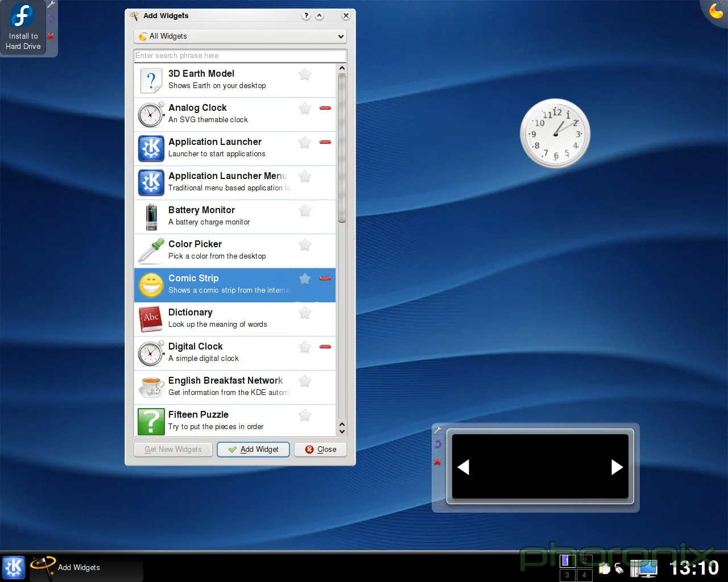Click the Get New Widgets button
This screenshot has height=582, width=728.
point(173,450)
